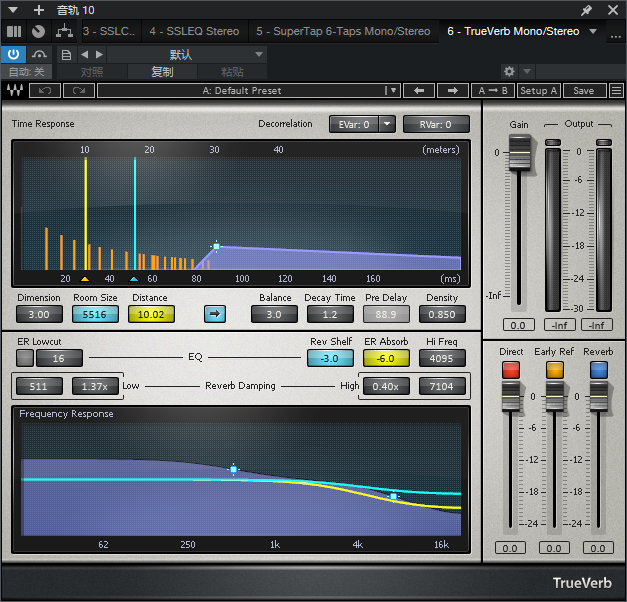The width and height of the screenshot is (627, 602).
Task: Open the preset file page icon
Action: coord(66,54)
